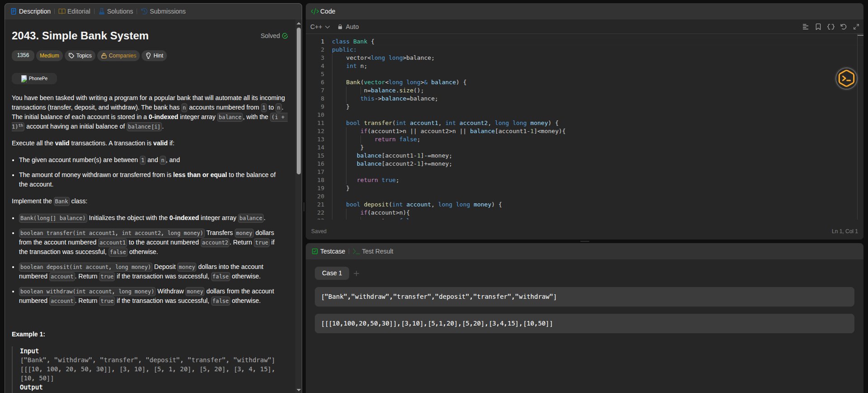868x393 pixels.
Task: Reveal the Companies tag list
Action: (x=119, y=56)
